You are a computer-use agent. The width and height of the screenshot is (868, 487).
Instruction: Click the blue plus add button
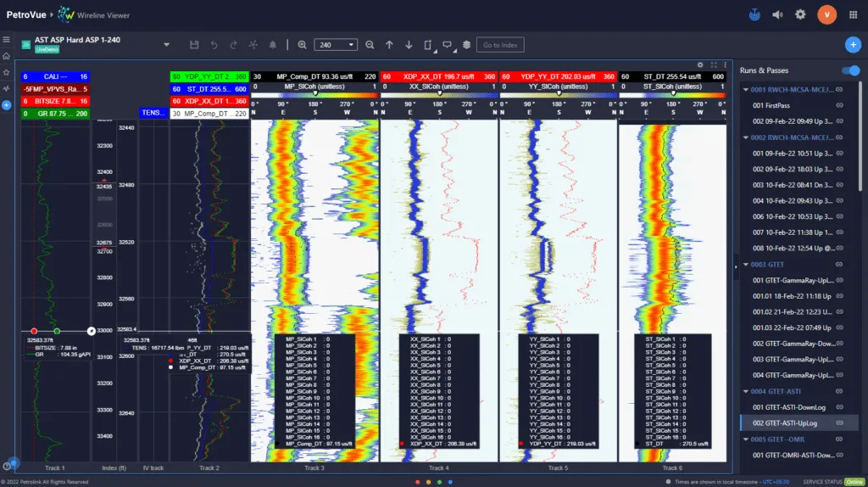pyautogui.click(x=853, y=45)
